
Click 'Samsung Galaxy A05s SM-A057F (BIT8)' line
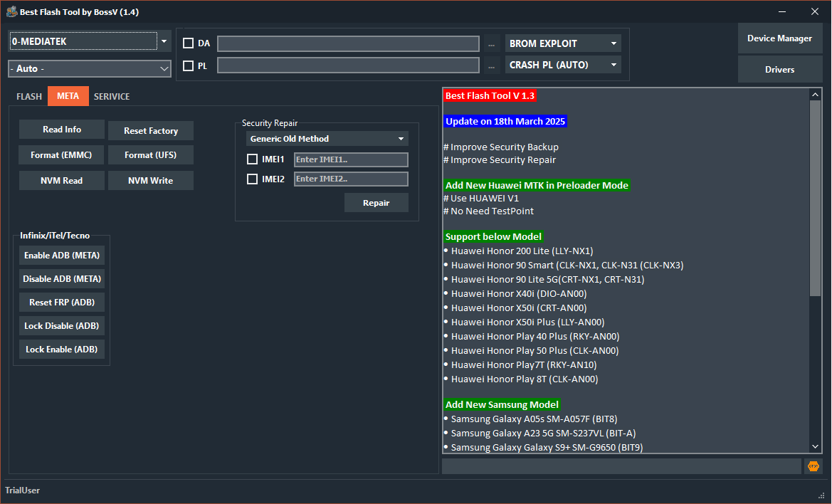[534, 419]
